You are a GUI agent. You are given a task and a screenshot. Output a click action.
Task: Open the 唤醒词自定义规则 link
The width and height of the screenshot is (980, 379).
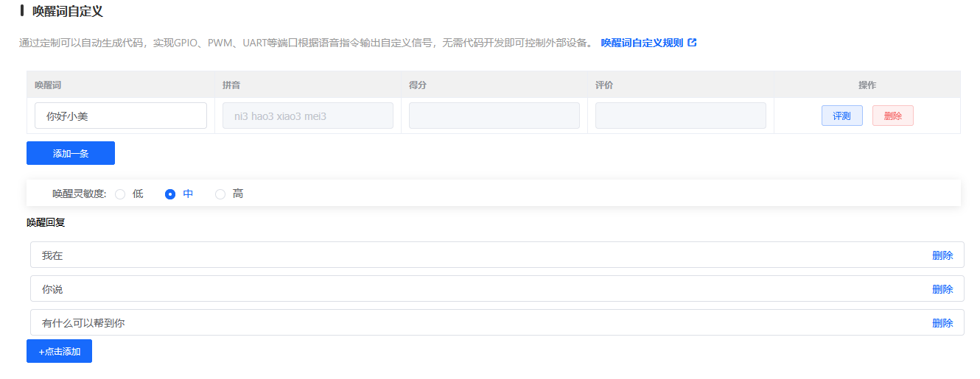point(641,43)
